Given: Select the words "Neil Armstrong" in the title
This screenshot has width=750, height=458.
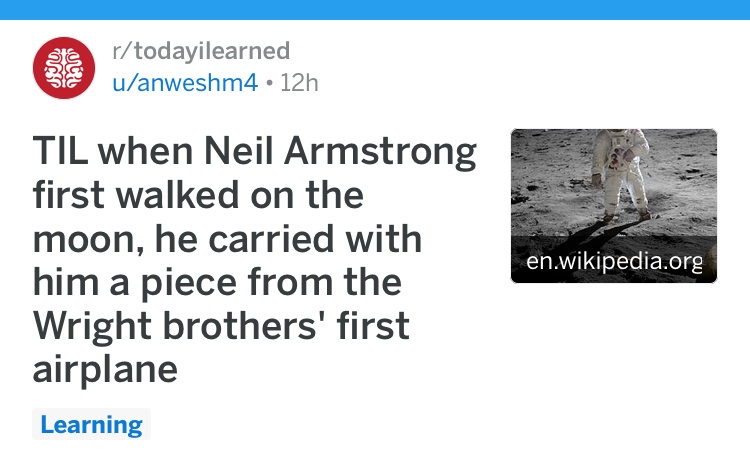Looking at the screenshot, I should (x=340, y=152).
